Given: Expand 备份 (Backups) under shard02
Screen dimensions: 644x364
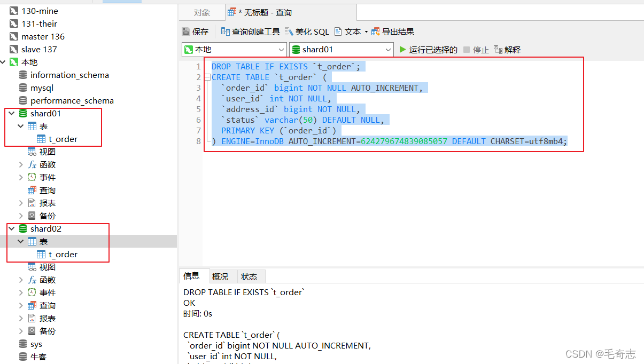Looking at the screenshot, I should 21,331.
